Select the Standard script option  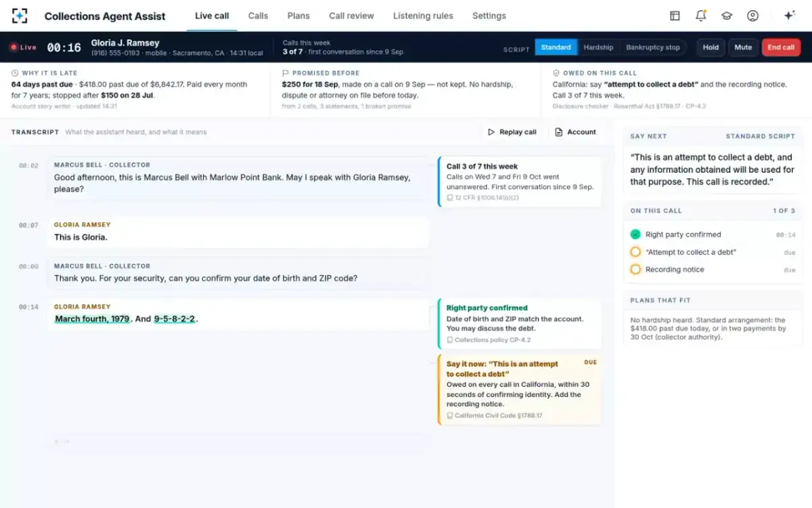(556, 47)
